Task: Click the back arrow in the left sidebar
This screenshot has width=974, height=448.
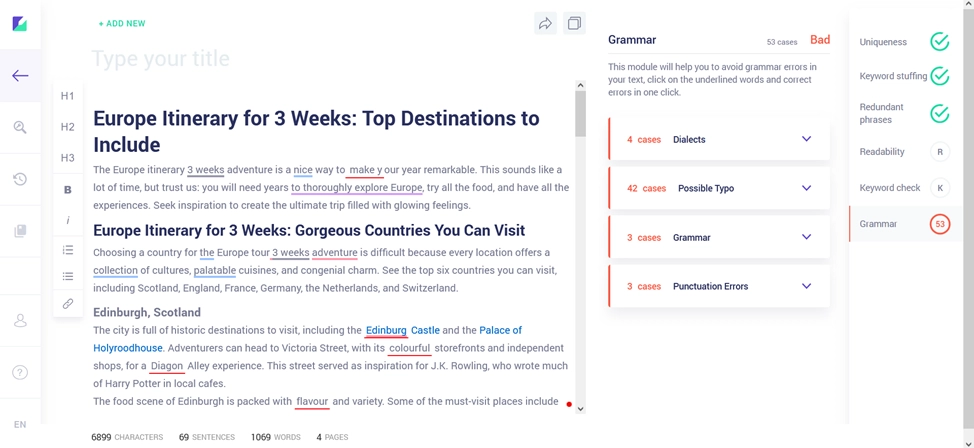Action: [x=20, y=76]
